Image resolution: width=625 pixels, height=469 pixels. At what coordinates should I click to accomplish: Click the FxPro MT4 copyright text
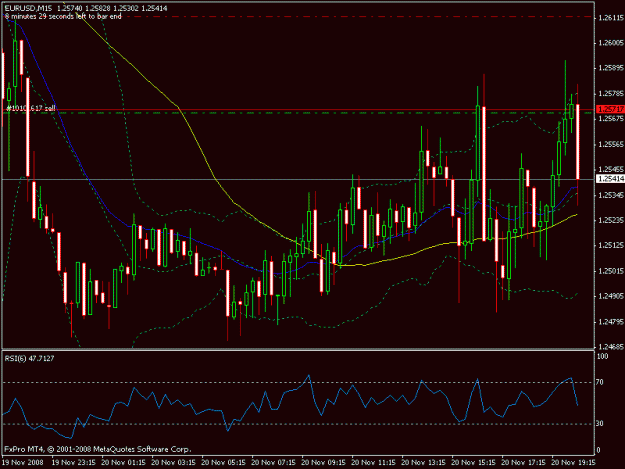(x=98, y=449)
